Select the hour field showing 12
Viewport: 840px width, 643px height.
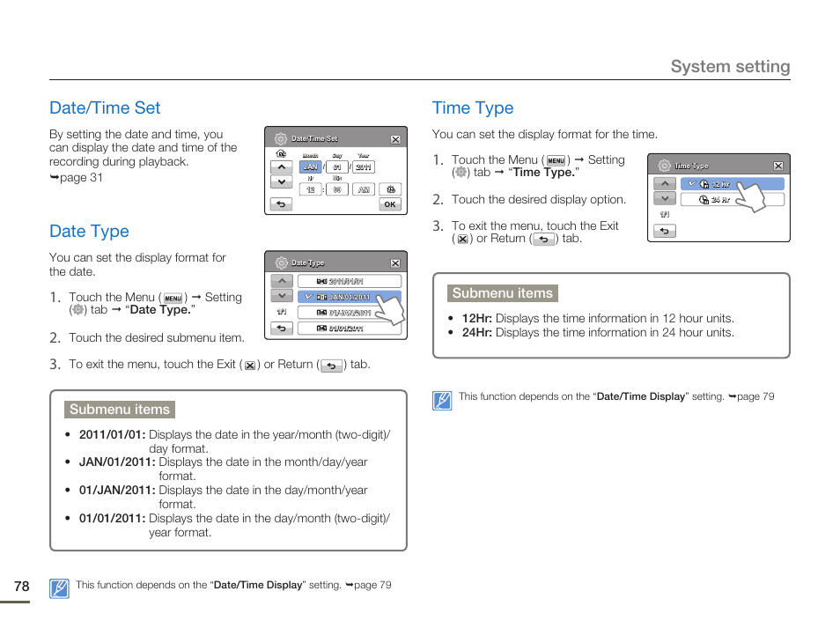(311, 189)
